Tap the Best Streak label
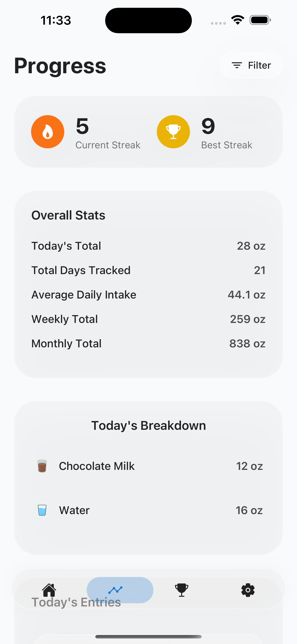 pyautogui.click(x=227, y=145)
